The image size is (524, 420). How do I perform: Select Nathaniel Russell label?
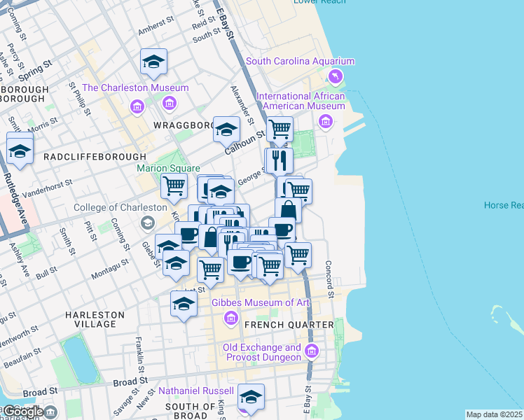[x=196, y=391]
